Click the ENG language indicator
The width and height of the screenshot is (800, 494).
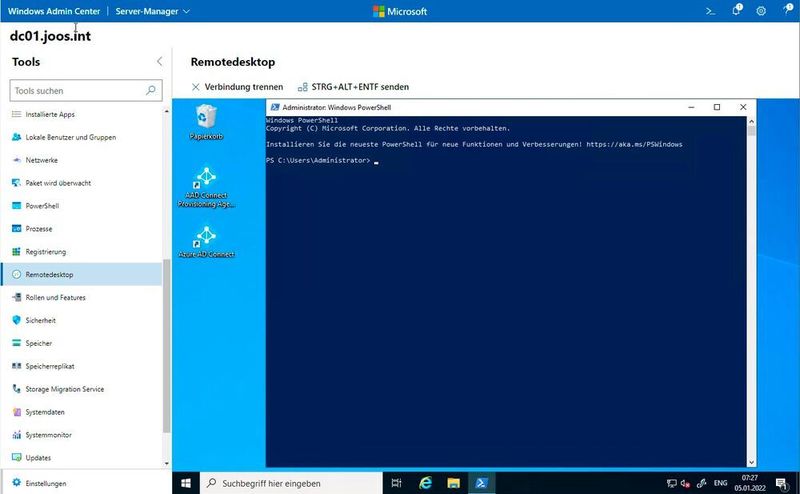720,483
